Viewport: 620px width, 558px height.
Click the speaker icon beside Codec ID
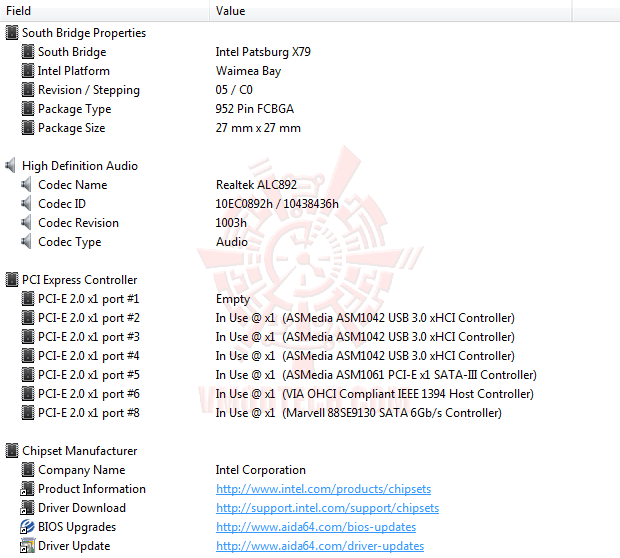[x=26, y=204]
